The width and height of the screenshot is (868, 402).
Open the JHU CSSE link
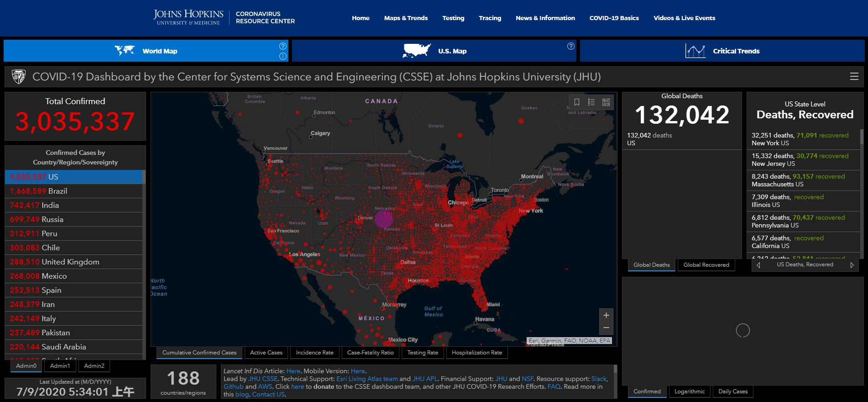263,379
